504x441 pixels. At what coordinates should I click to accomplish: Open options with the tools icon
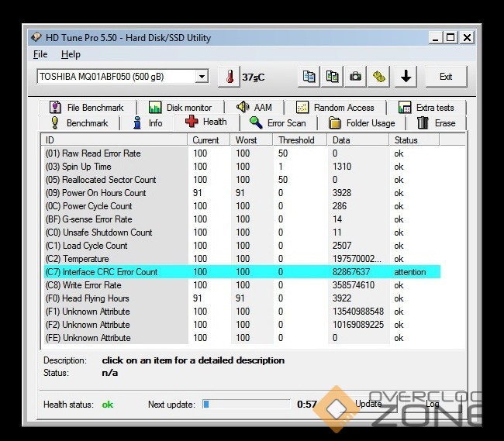[x=379, y=77]
